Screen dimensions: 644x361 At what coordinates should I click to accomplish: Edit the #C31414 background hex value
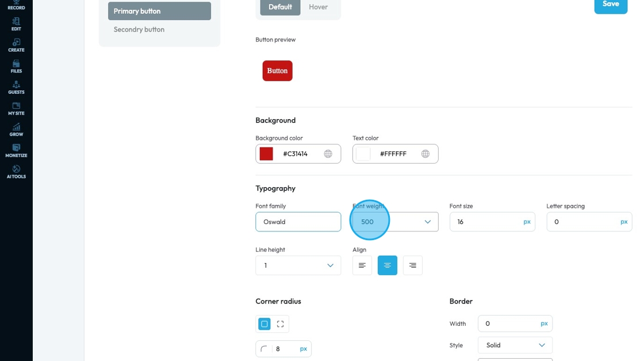click(x=296, y=154)
